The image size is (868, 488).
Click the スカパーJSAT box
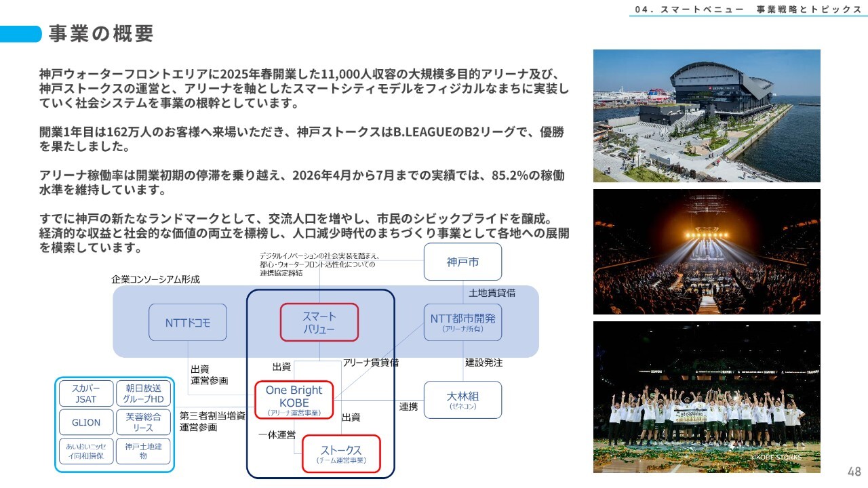(x=86, y=394)
